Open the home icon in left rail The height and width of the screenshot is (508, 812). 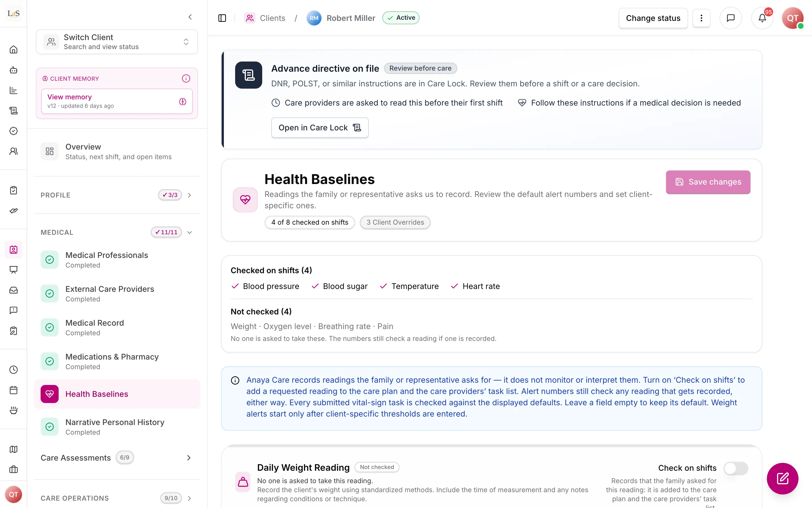(x=14, y=49)
